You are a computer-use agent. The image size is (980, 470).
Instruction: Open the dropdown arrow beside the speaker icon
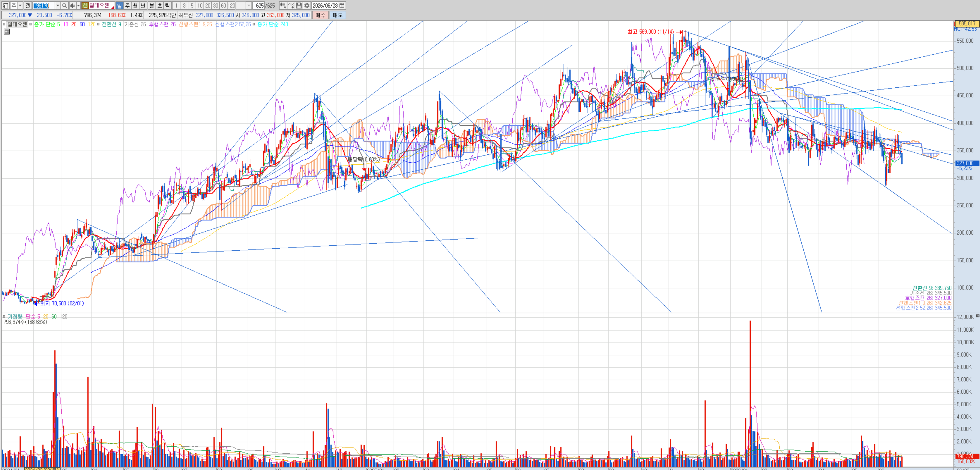[78, 5]
